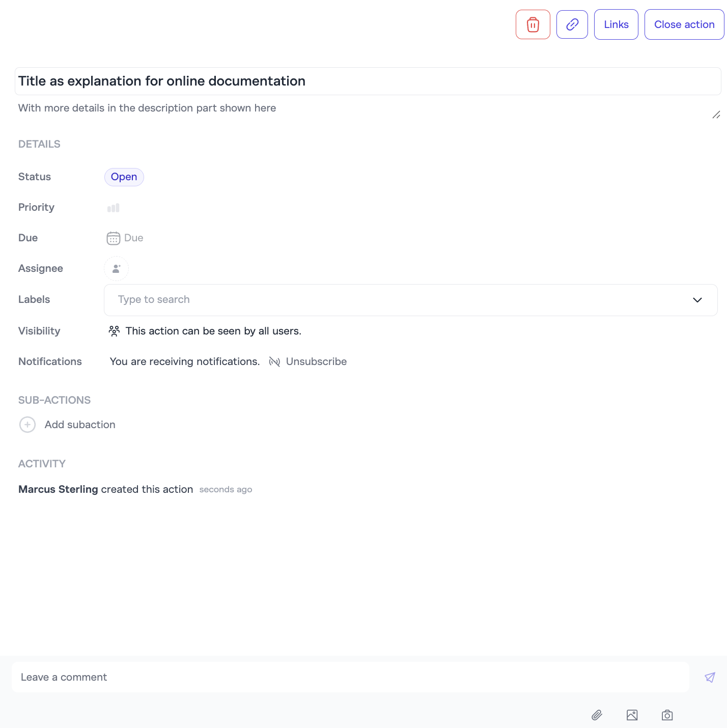Click the Add subaction plus icon
Screen dimensions: 727x728
tap(27, 425)
